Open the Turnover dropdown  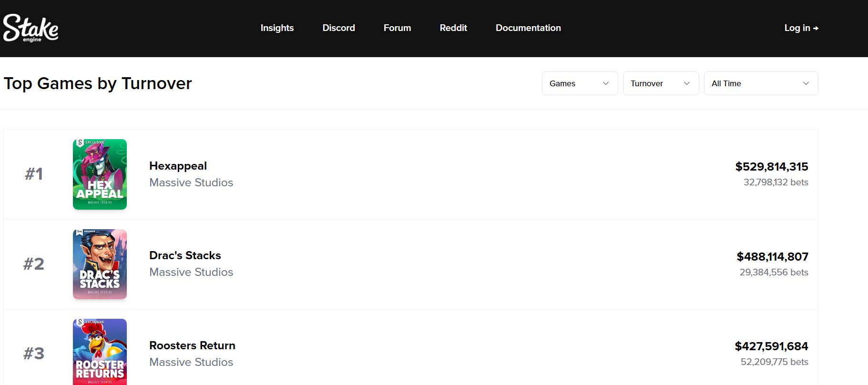(x=661, y=83)
